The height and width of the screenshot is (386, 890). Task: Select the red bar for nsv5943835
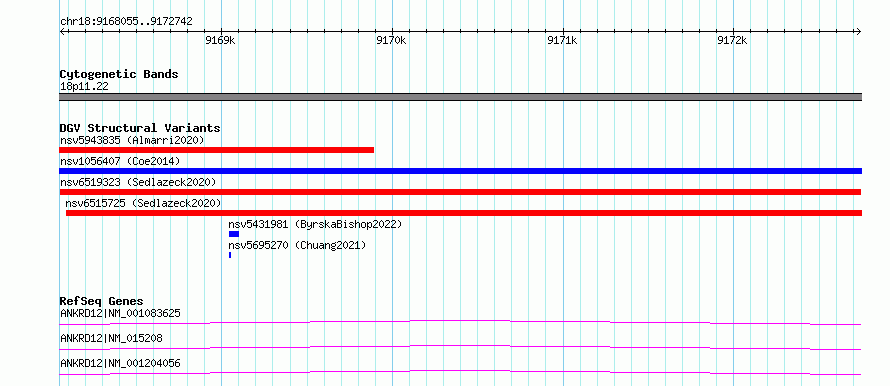point(216,150)
